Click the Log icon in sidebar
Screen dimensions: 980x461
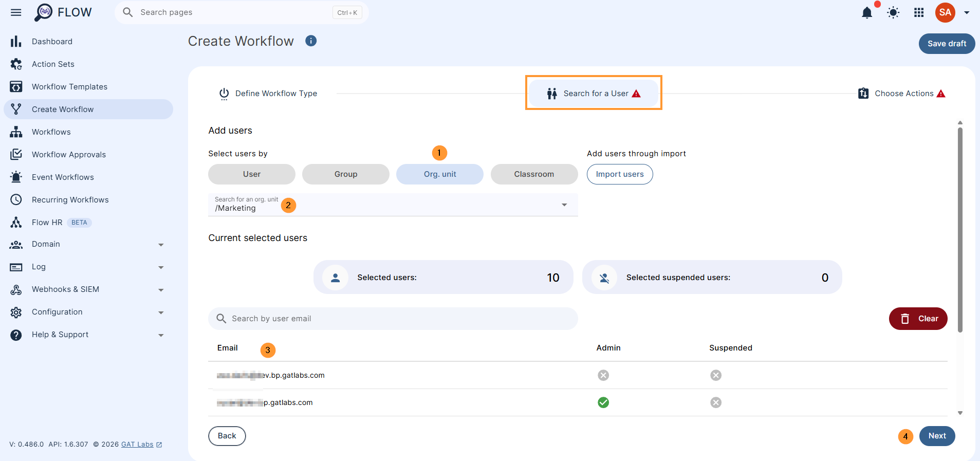pyautogui.click(x=16, y=267)
